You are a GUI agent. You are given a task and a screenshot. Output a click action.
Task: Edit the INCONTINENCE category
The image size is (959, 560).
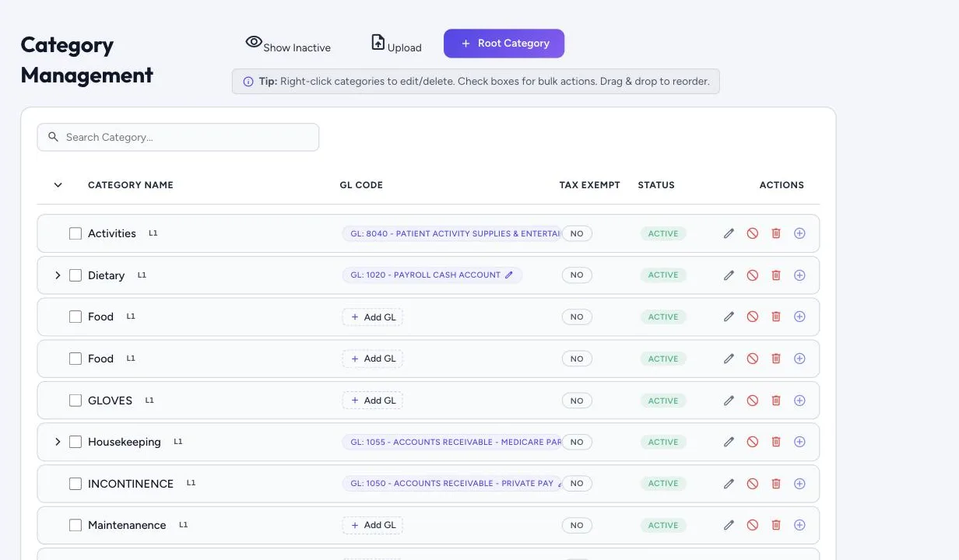coord(729,484)
